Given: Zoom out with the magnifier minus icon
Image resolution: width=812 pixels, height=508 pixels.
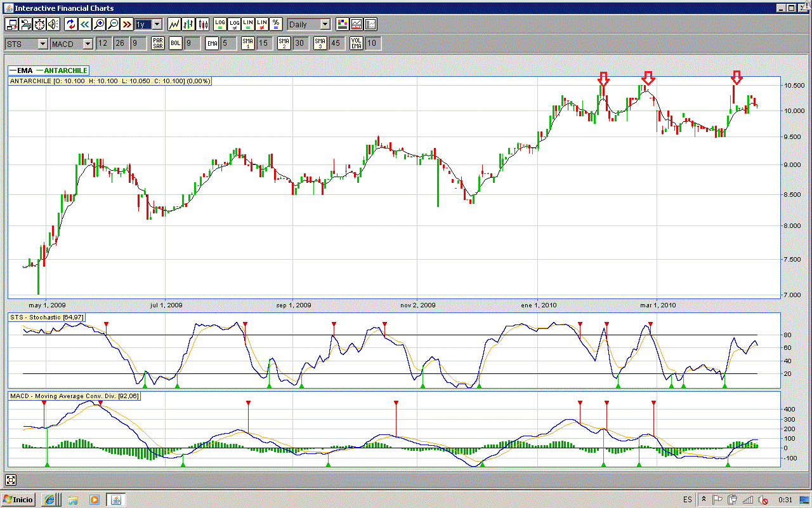Looking at the screenshot, I should point(113,24).
